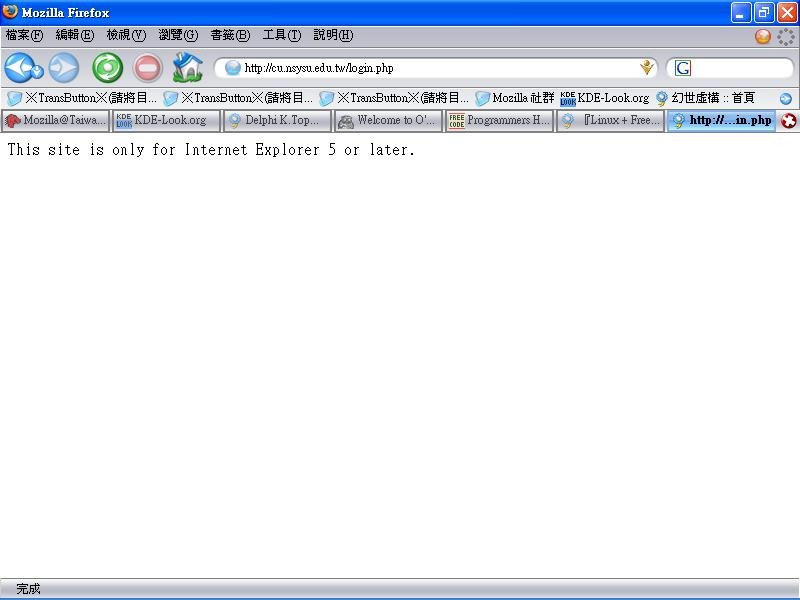This screenshot has width=800, height=600.
Task: Select the active http://...in.php tab
Action: 721,120
